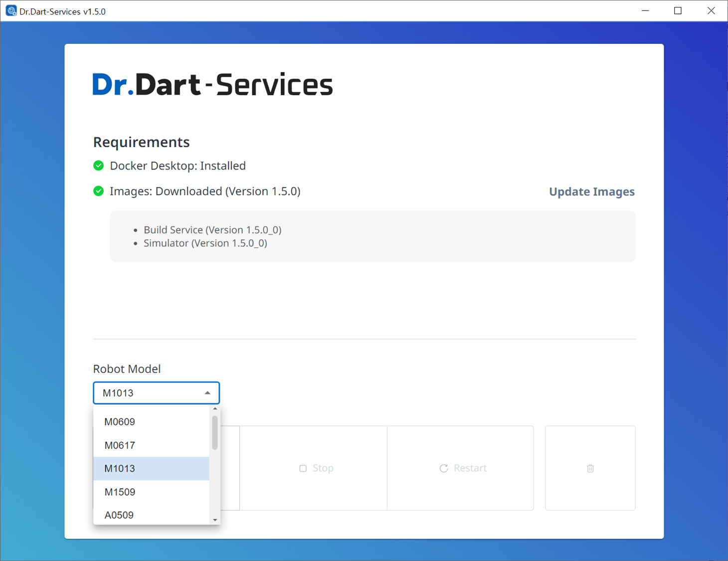Maximize the Dr.Dart-Services window

tap(678, 10)
